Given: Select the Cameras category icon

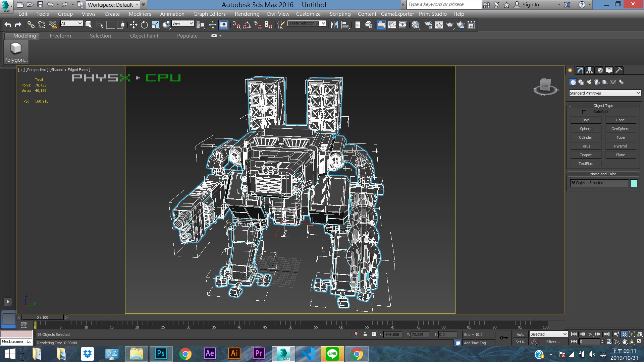Looking at the screenshot, I should 597,82.
